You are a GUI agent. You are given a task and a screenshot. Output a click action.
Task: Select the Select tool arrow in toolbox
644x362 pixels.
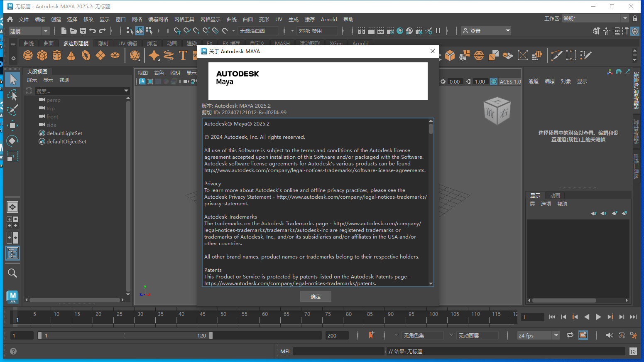tap(12, 79)
